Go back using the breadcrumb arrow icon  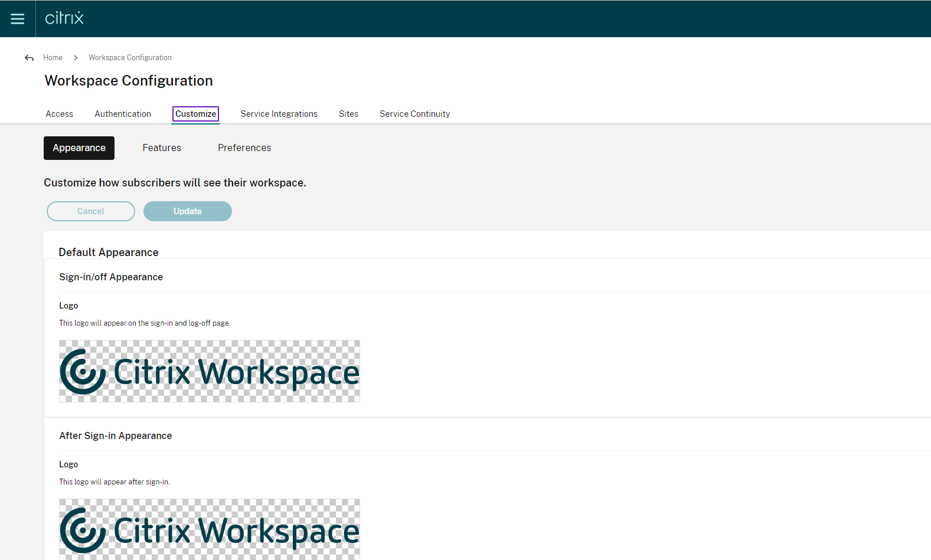click(x=29, y=58)
